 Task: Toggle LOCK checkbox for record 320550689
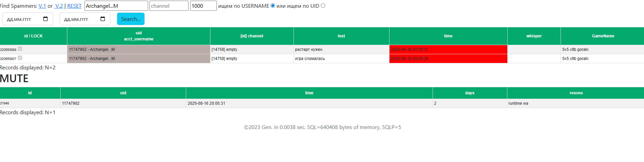(x=20, y=49)
